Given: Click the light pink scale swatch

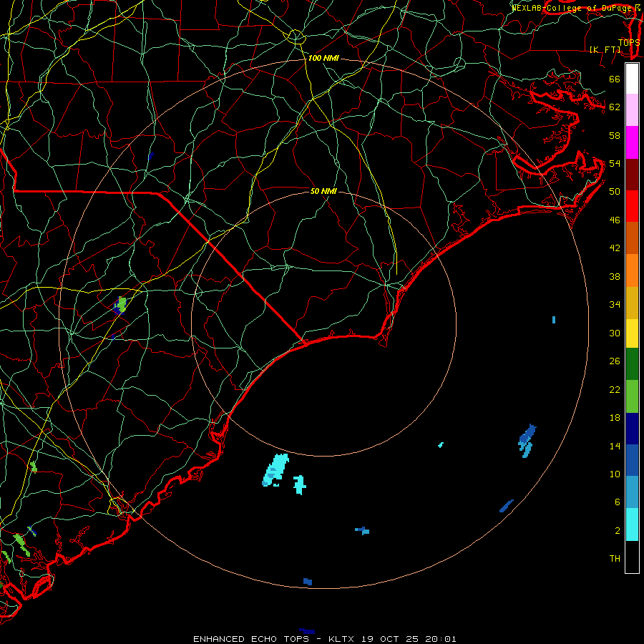Looking at the screenshot, I should tap(632, 110).
